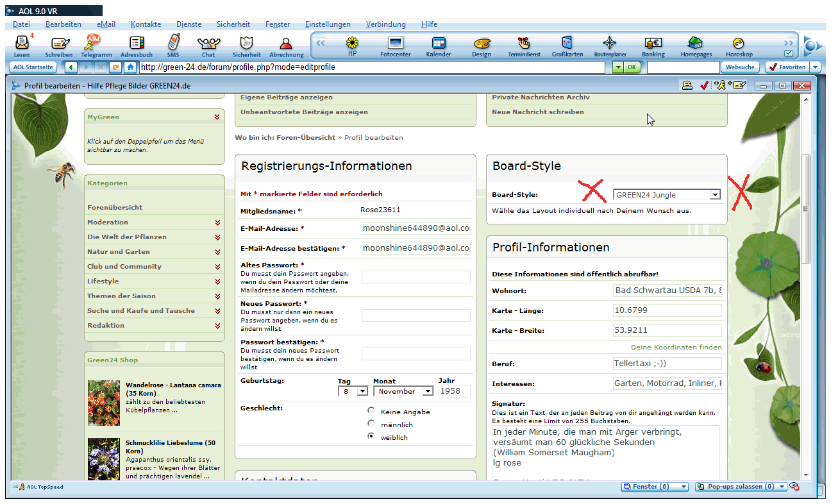Open the Telegramm AIM icon
Screen dimensions: 831x504
(x=96, y=44)
